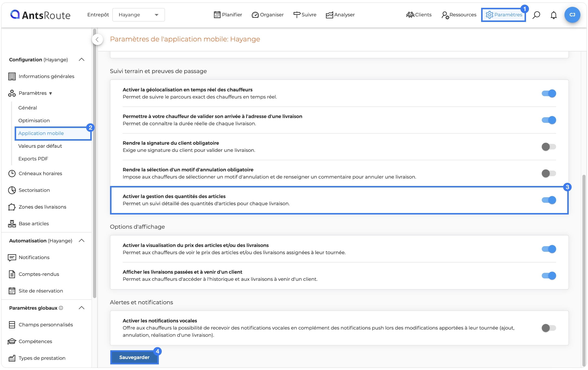Collapse the Configuration (Hayange) section
588x370 pixels.
81,59
